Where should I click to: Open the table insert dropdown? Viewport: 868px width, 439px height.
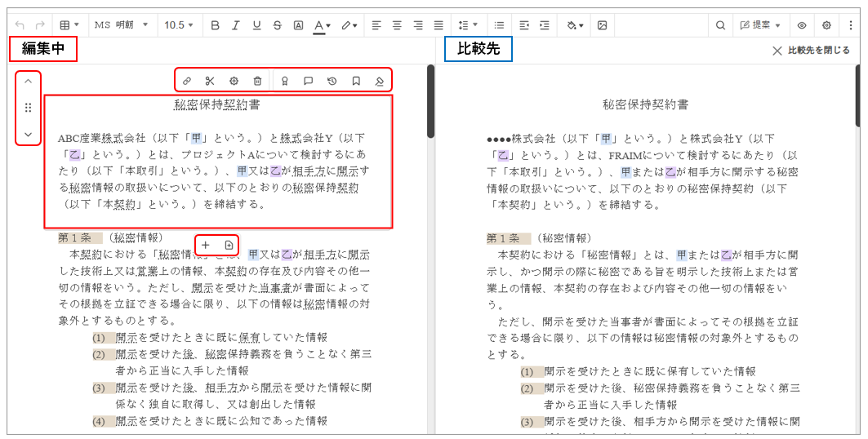69,25
